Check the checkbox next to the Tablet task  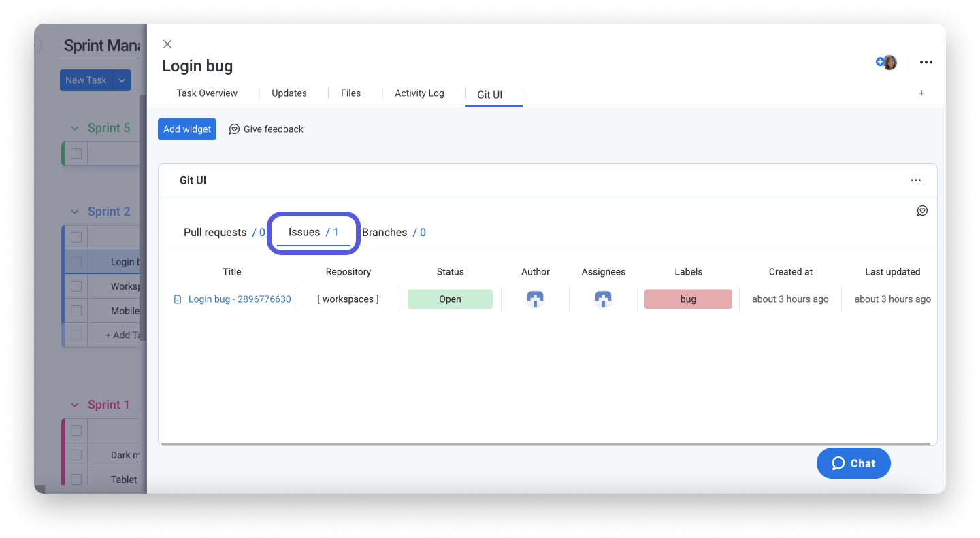75,479
